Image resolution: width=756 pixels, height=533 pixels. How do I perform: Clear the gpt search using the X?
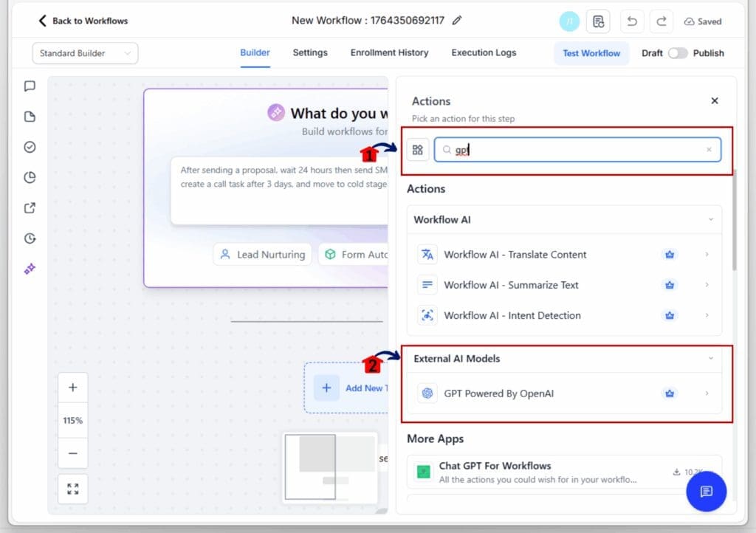tap(708, 149)
